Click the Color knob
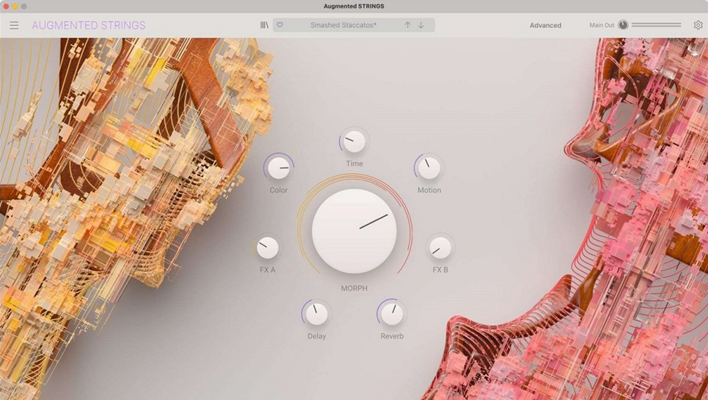The height and width of the screenshot is (400, 708). point(279,168)
